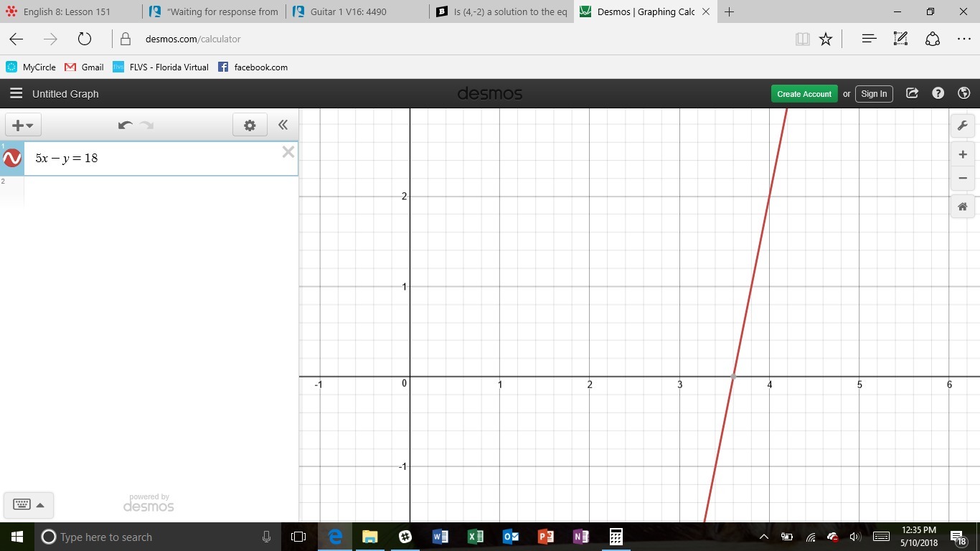Toggle visibility of the 5x − y = 18 graph

coord(12,159)
